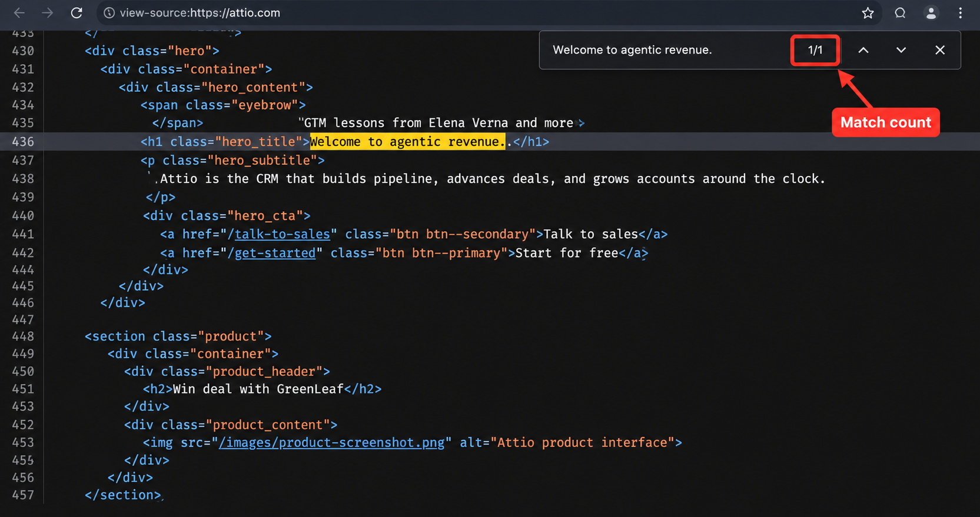Click the 'Win deal with GreenLeaf' heading text
Viewport: 980px width, 517px height.
[258, 389]
